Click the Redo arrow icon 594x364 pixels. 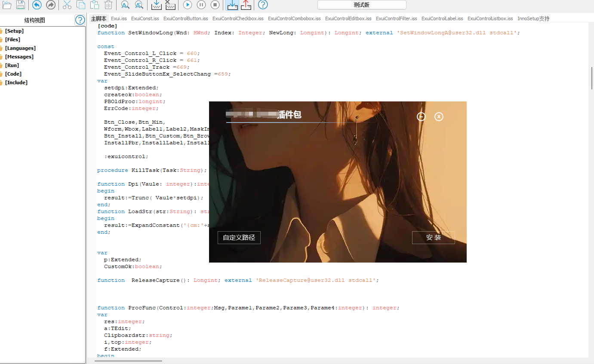point(51,5)
